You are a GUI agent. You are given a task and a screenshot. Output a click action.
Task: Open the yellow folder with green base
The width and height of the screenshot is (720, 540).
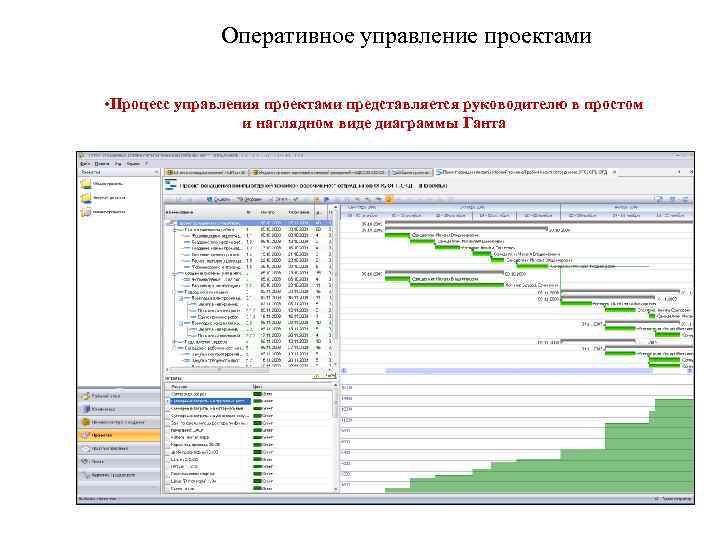point(86,184)
